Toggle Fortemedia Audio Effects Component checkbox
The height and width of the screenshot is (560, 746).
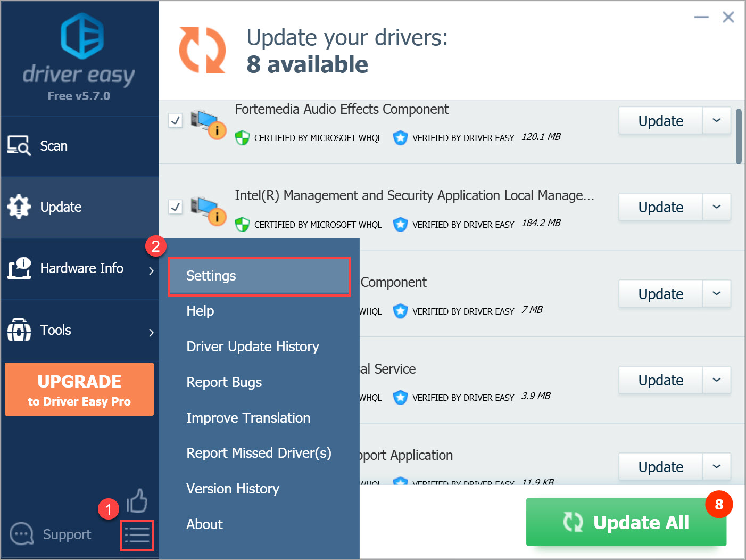[176, 120]
